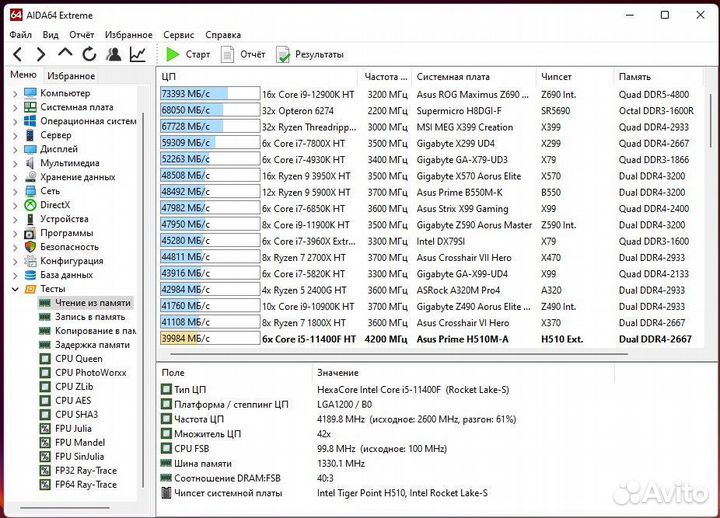Viewport: 720px width, 518px height.
Task: Click the 73393 МБ/с result bar
Action: (x=210, y=94)
